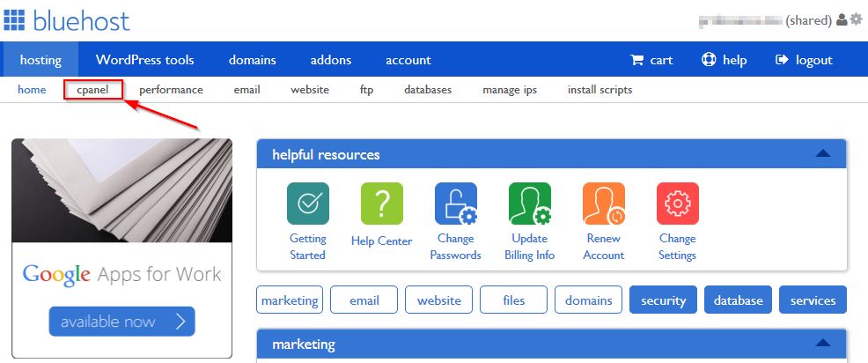This screenshot has height=363, width=868.
Task: Open Change Passwords padlock icon
Action: pos(456,204)
